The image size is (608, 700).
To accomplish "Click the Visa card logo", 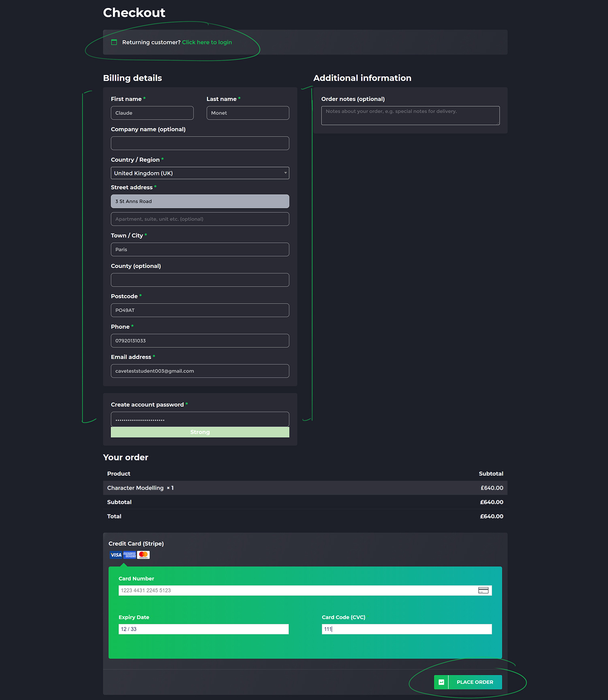I will tap(116, 555).
